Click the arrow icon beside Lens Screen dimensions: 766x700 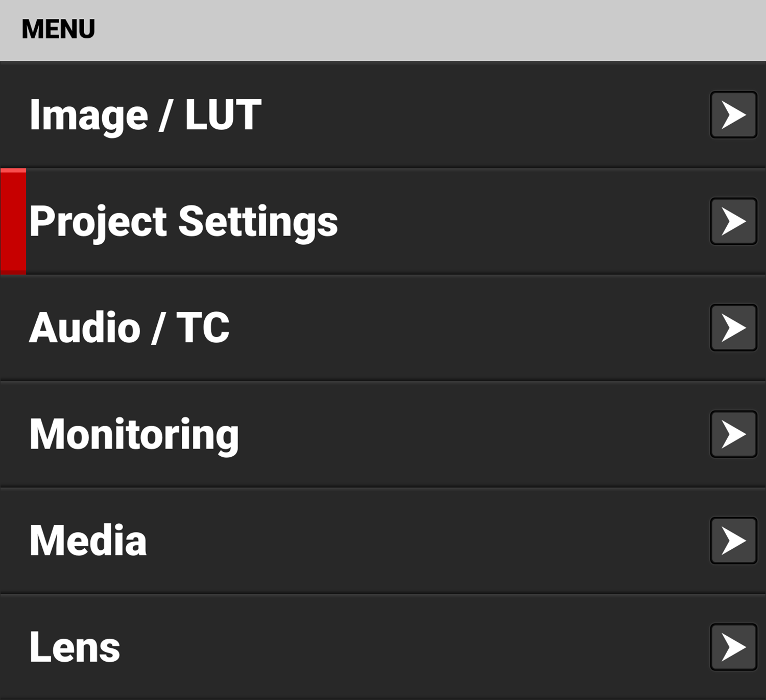(732, 646)
